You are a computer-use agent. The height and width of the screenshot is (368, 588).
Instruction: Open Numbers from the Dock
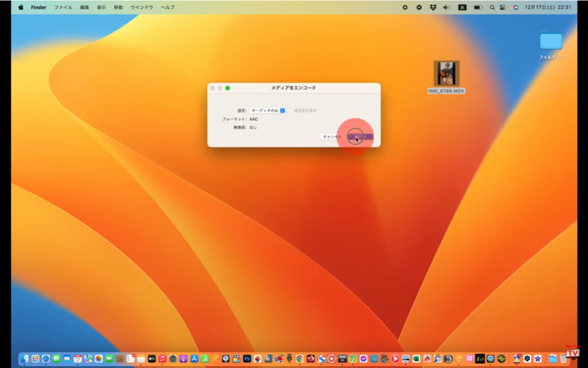point(204,359)
